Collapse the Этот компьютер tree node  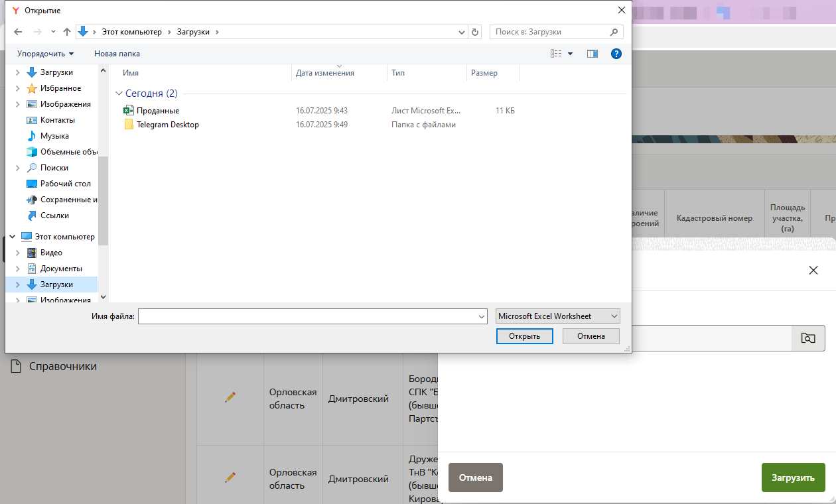(x=12, y=237)
